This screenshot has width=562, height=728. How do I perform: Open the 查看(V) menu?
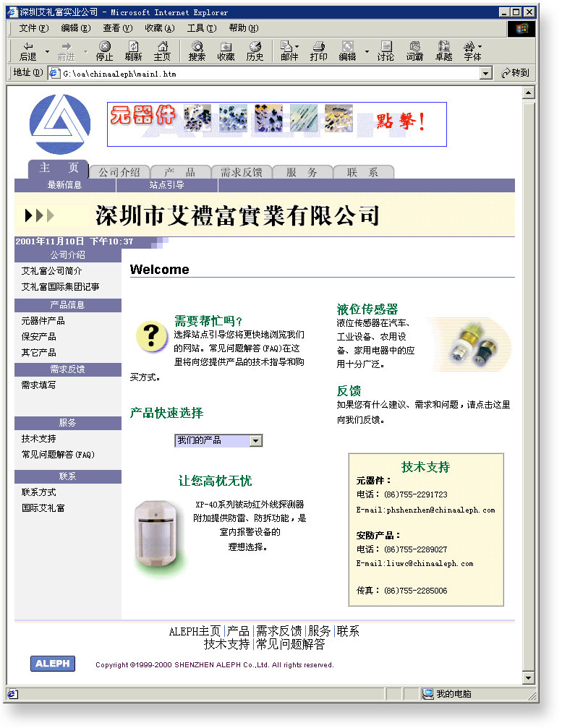pyautogui.click(x=117, y=28)
